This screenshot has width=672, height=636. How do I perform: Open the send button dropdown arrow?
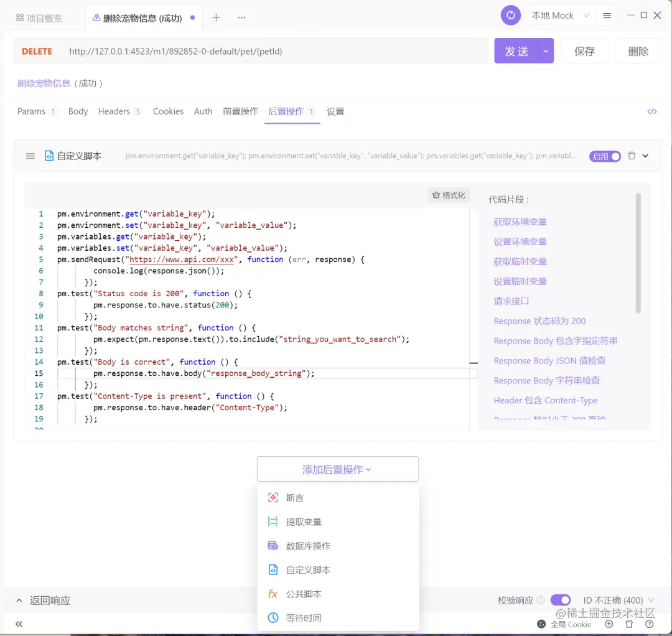coord(546,51)
